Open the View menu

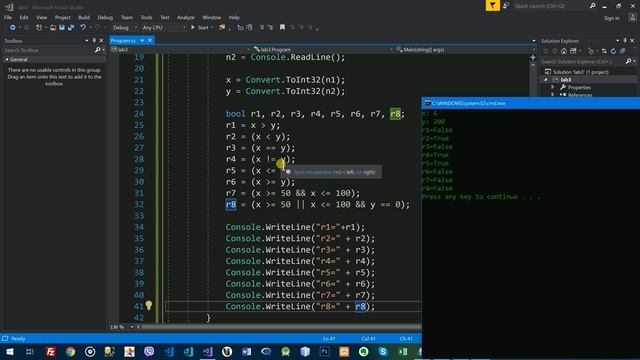coord(41,18)
